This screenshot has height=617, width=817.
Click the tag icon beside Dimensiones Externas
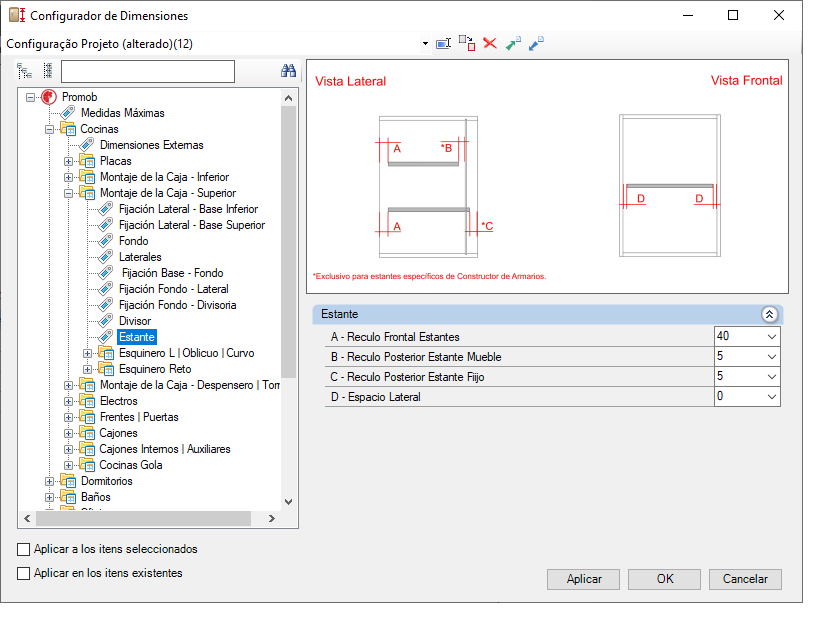[x=87, y=145]
